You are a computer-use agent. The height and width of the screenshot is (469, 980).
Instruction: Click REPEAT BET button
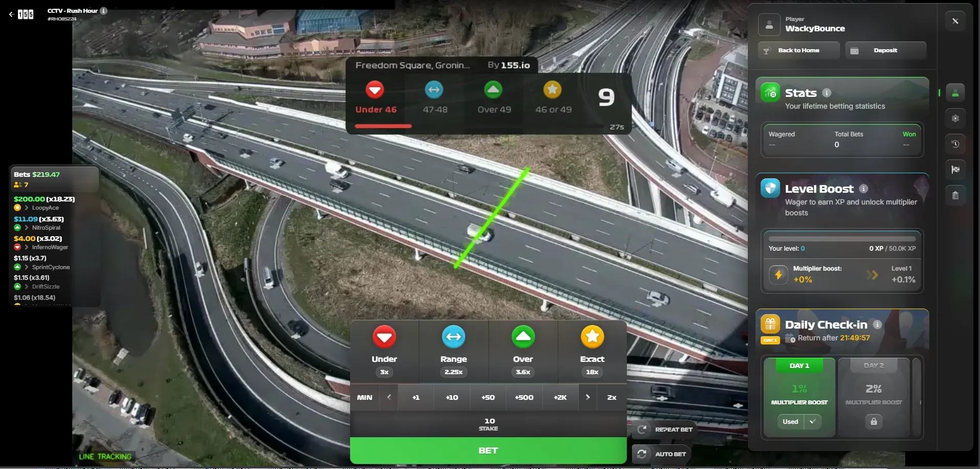click(x=664, y=430)
